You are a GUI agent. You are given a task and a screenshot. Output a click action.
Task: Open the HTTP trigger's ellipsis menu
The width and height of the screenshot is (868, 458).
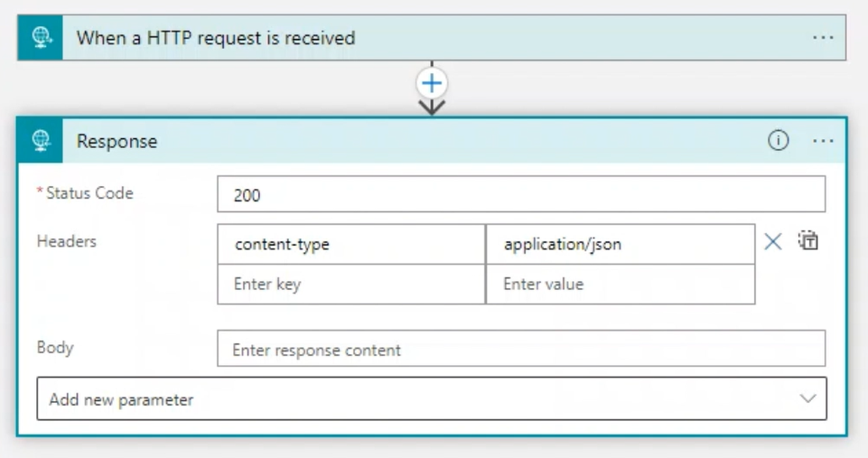(x=823, y=38)
